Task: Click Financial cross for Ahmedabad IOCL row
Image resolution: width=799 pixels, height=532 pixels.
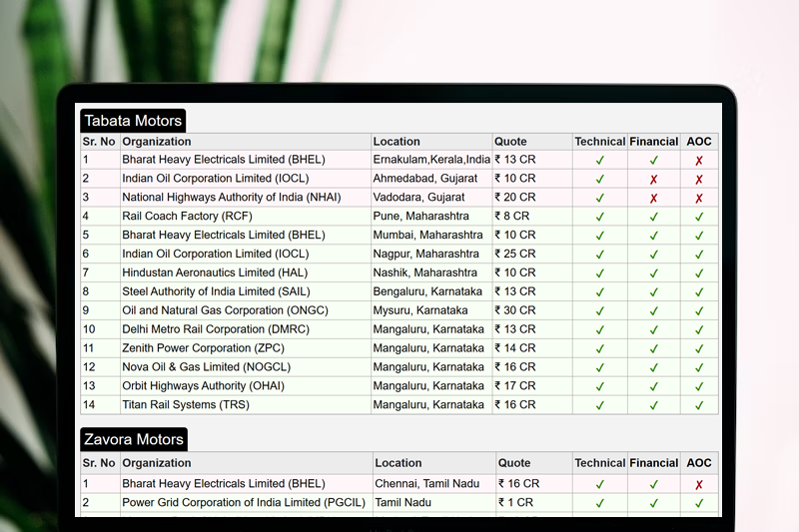Action: click(x=654, y=179)
